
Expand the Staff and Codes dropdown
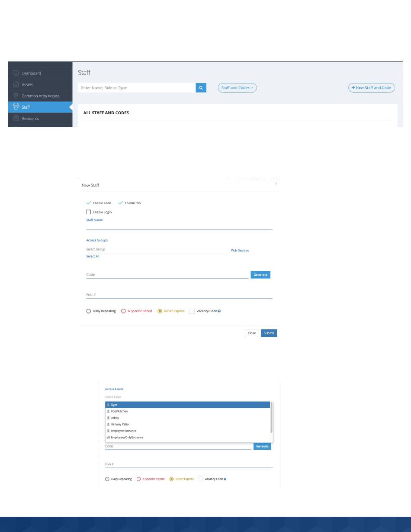[237, 88]
